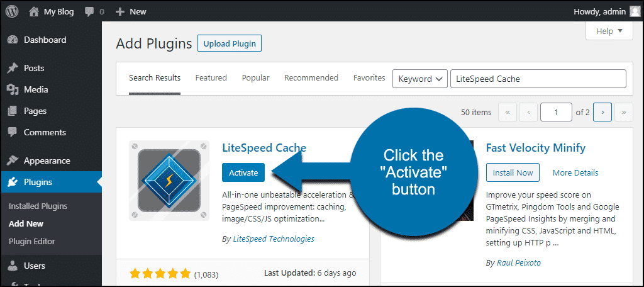This screenshot has width=644, height=287.
Task: Click the WordPress logo icon
Action: click(x=12, y=11)
